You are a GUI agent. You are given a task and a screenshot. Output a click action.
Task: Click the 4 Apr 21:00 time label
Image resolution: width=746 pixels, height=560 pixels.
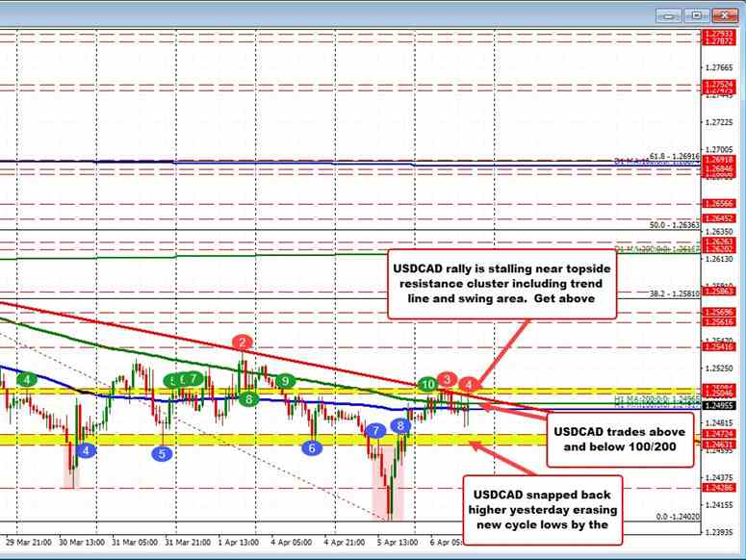(345, 542)
